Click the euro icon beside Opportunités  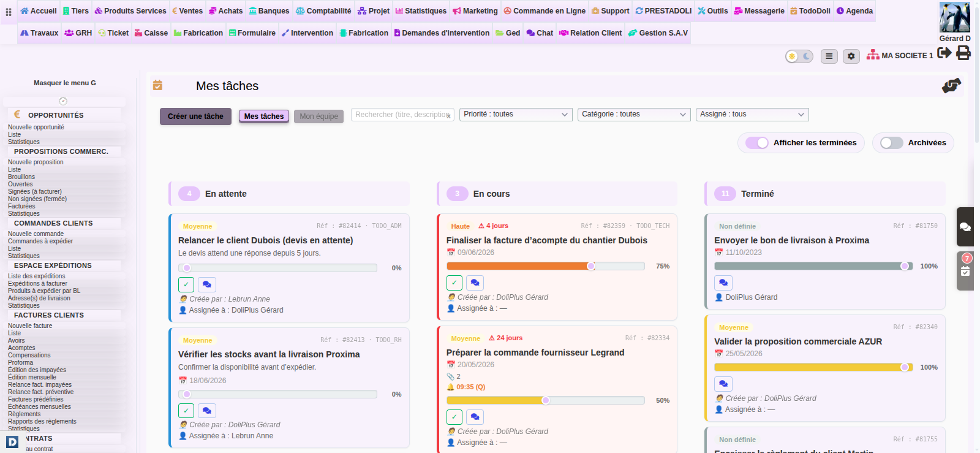coord(17,115)
